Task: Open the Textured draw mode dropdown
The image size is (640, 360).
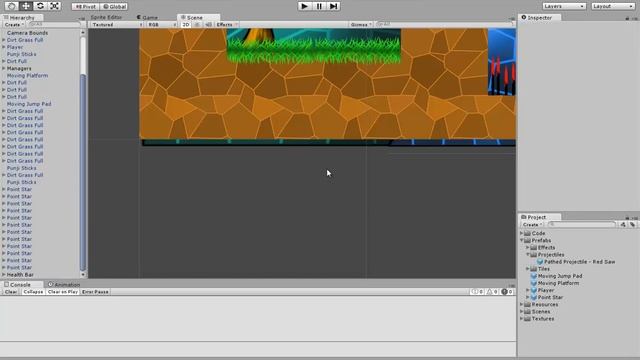Action: (x=117, y=24)
